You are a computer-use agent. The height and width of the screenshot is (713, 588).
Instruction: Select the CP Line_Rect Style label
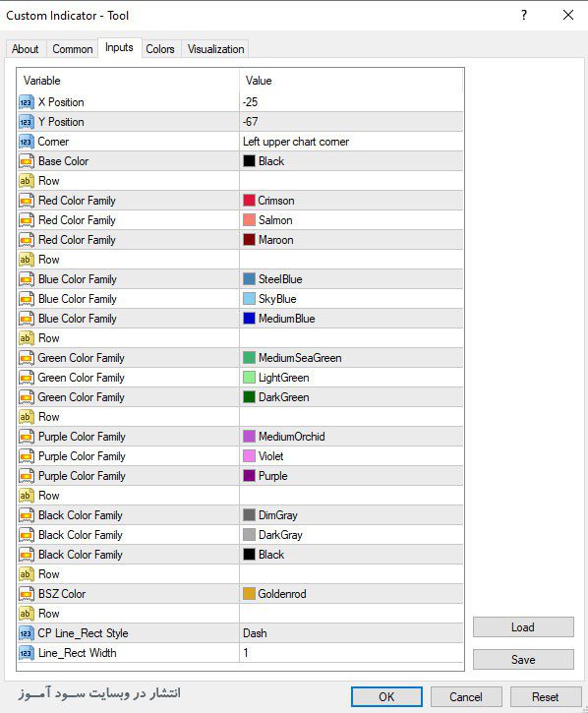click(x=83, y=633)
